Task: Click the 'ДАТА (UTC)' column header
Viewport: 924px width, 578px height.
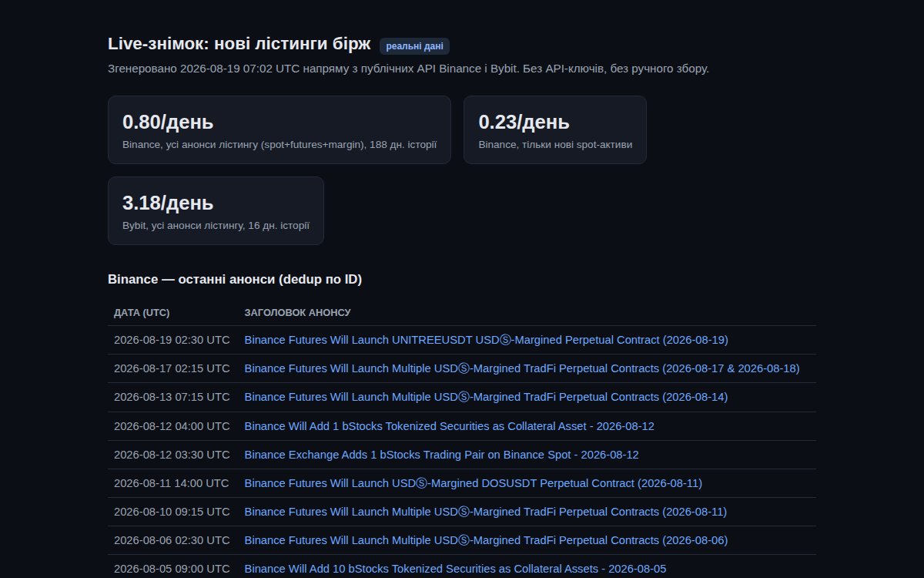Action: click(142, 313)
